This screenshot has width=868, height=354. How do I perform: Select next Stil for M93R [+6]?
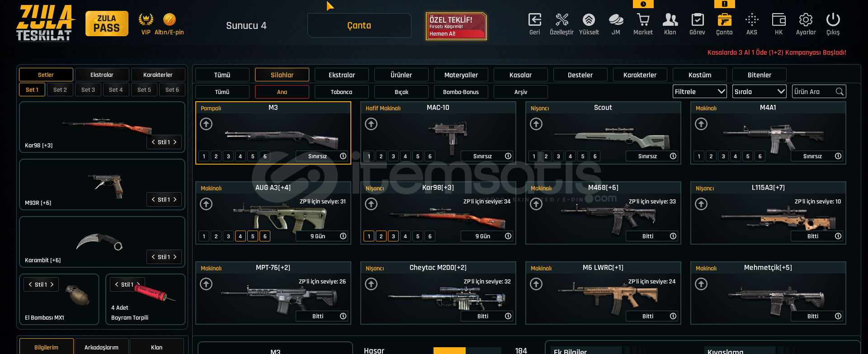175,199
